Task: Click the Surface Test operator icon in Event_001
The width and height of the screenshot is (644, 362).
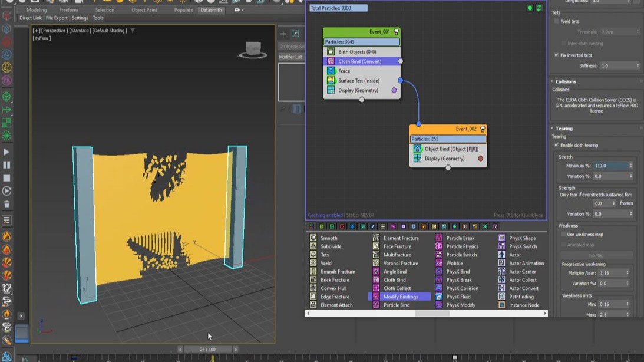Action: pos(331,81)
